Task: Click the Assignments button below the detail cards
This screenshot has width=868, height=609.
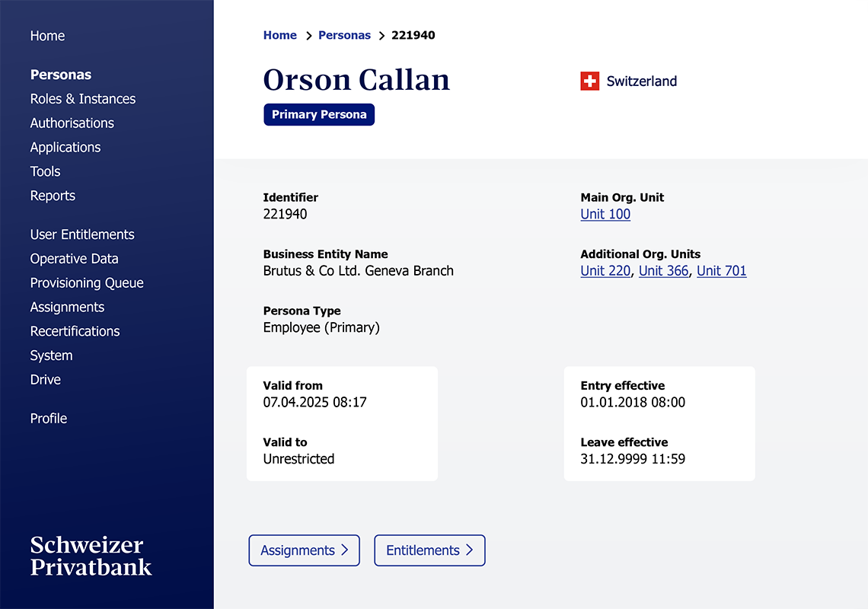Action: coord(304,550)
